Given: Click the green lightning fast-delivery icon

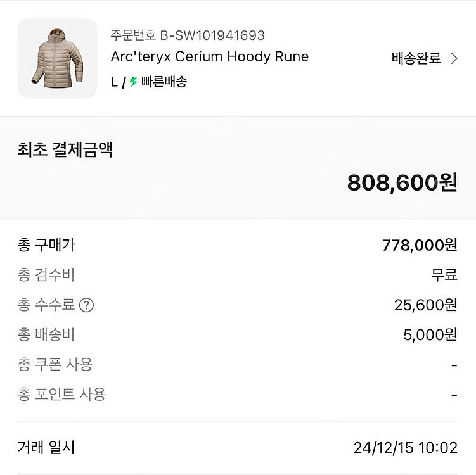Looking at the screenshot, I should tap(133, 82).
